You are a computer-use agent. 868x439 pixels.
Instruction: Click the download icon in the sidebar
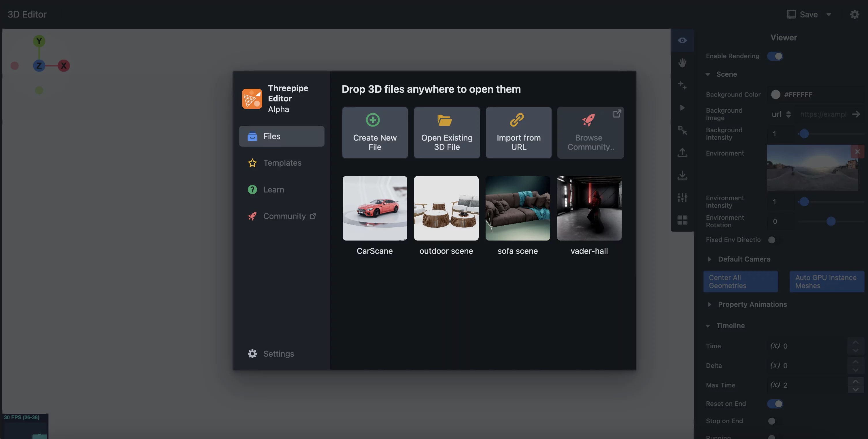tap(683, 175)
